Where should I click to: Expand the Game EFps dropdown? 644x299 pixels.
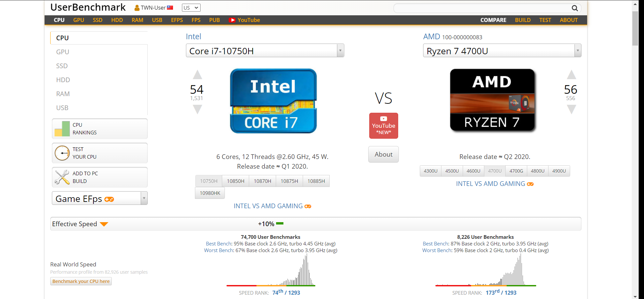point(100,198)
